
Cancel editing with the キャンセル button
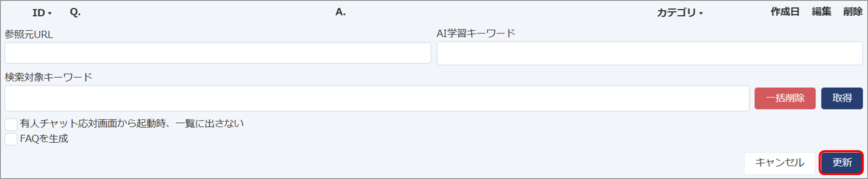click(x=779, y=163)
